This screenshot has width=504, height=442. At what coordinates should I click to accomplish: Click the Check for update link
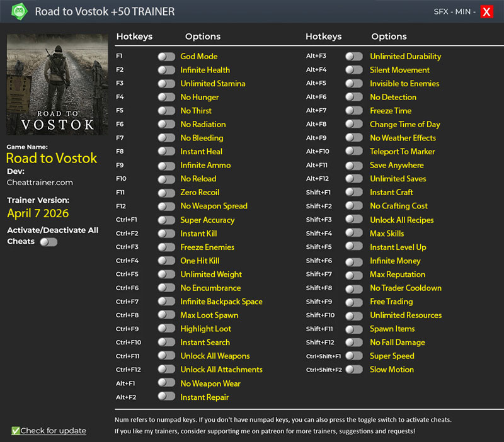pos(53,431)
